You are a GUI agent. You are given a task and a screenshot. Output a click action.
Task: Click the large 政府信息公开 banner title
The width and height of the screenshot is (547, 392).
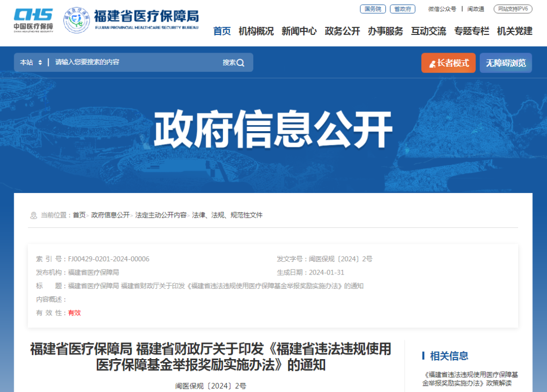(x=273, y=129)
